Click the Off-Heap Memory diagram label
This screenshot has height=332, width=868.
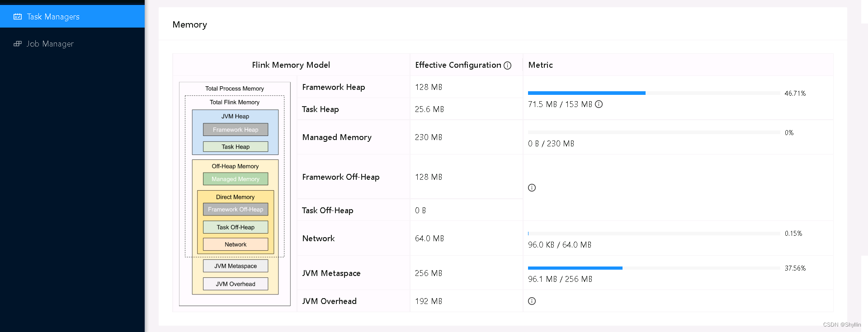coord(235,166)
